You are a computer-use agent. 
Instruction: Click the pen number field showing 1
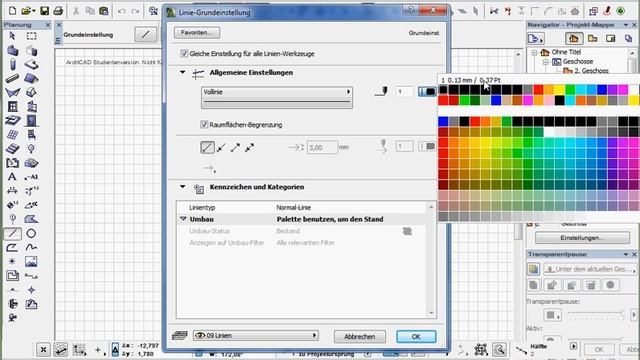404,91
